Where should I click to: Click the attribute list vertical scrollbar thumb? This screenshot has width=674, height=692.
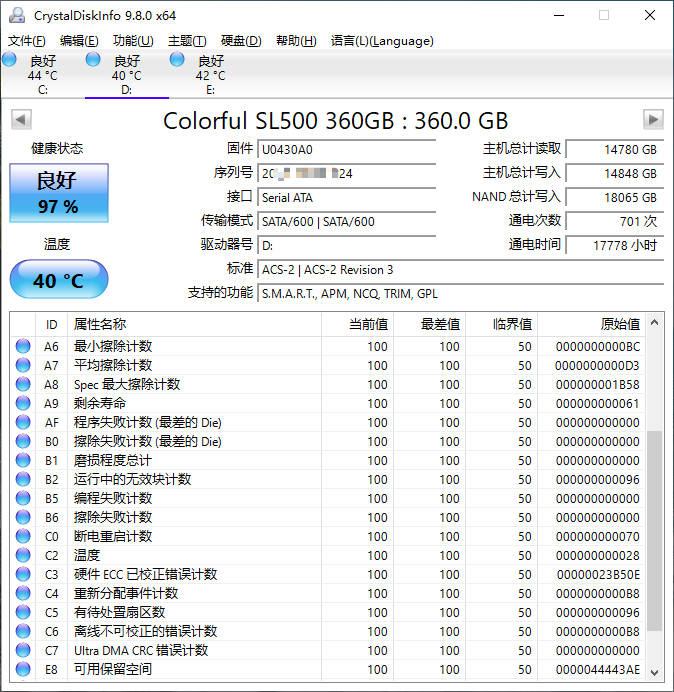point(655,530)
